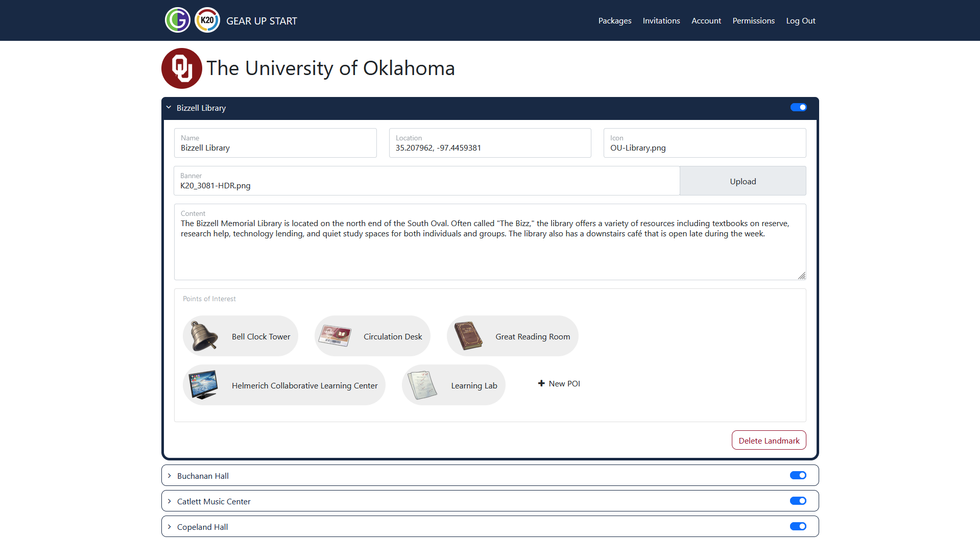Image resolution: width=980 pixels, height=538 pixels.
Task: Click the K20 circular logo
Action: pos(207,20)
